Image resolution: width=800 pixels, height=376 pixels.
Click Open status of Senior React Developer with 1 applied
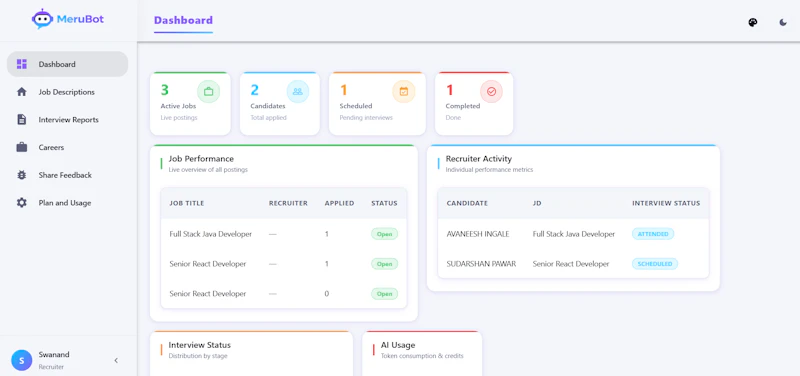pos(384,264)
